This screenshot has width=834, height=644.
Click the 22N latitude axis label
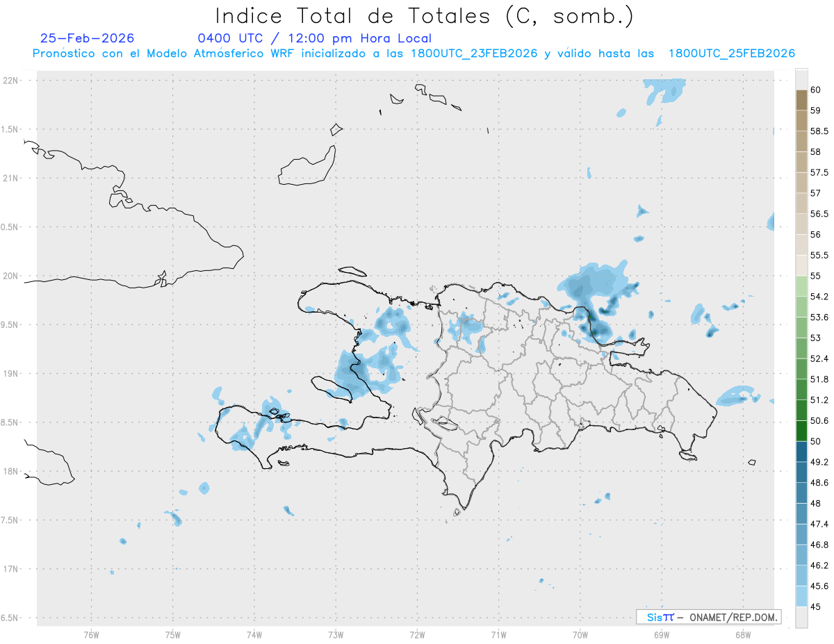pos(12,81)
